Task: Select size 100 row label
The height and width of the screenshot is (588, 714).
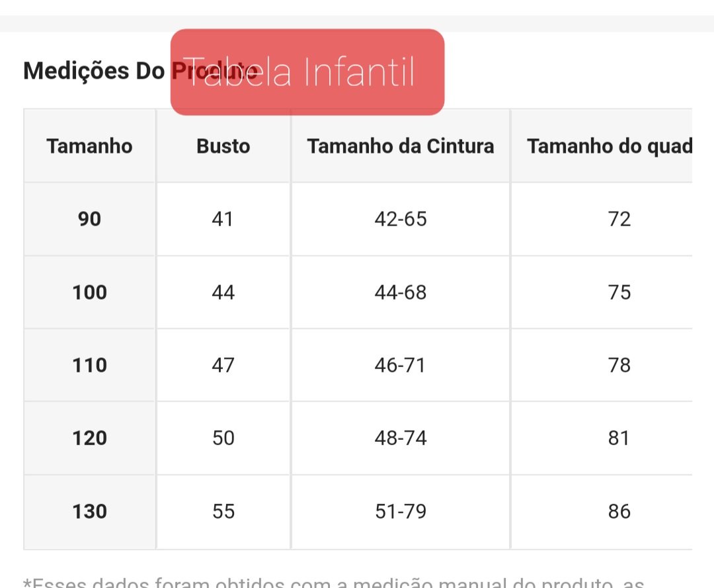Action: tap(90, 292)
